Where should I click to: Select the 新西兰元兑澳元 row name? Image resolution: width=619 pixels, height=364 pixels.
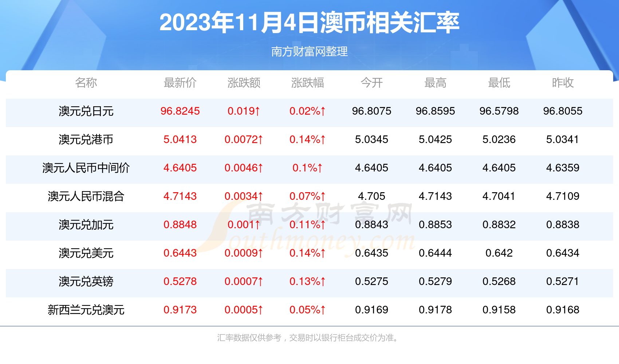[x=86, y=310]
